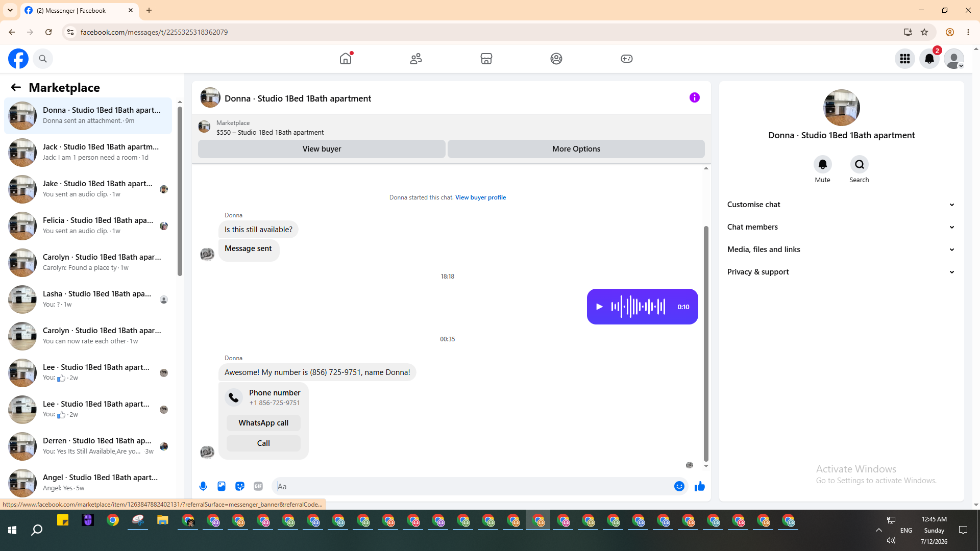
Task: Go to Home feed icon
Action: [x=346, y=59]
